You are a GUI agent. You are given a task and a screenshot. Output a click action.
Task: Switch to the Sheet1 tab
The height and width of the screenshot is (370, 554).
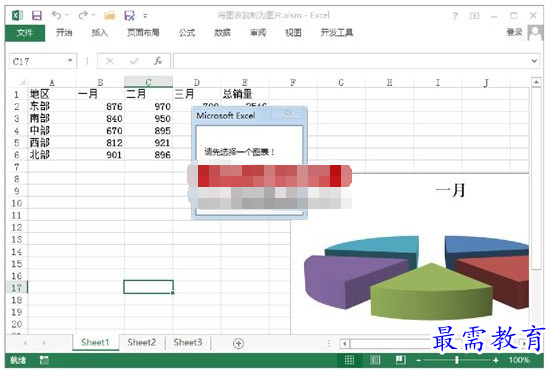click(95, 342)
